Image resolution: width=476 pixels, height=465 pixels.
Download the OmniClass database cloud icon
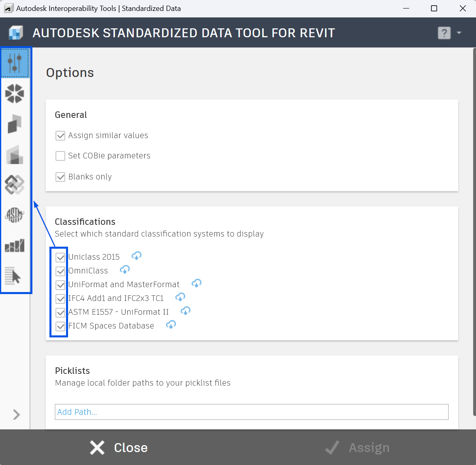click(125, 269)
